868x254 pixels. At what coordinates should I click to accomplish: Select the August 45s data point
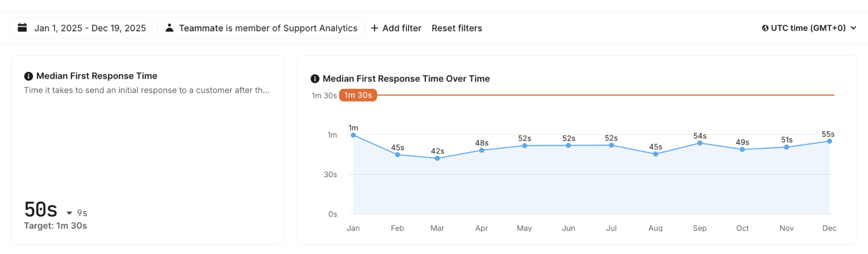[656, 154]
